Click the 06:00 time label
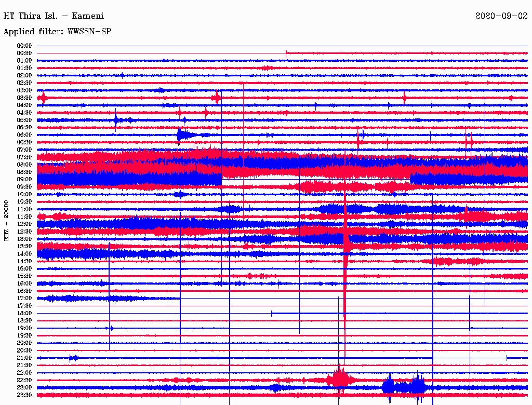This screenshot has width=532, height=405. (24, 135)
